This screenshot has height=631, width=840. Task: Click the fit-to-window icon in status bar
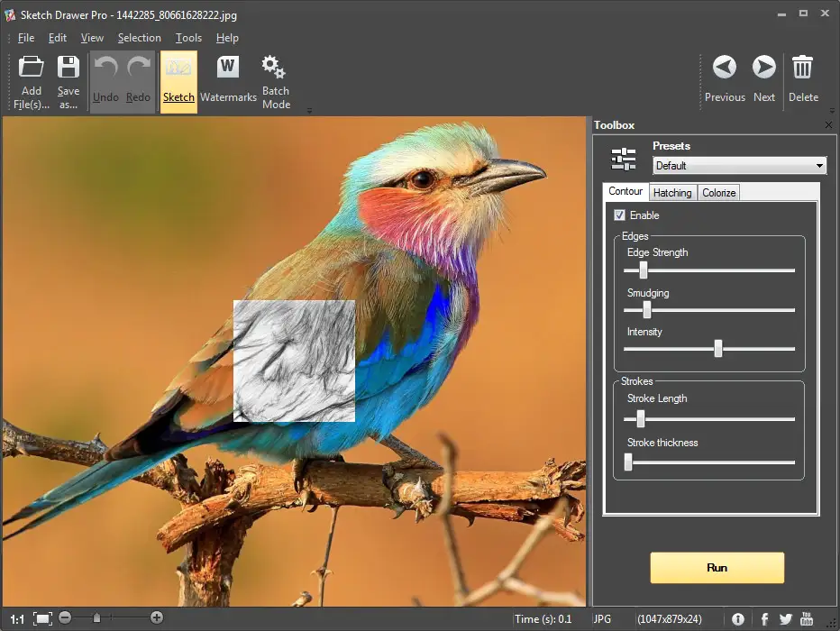(43, 618)
